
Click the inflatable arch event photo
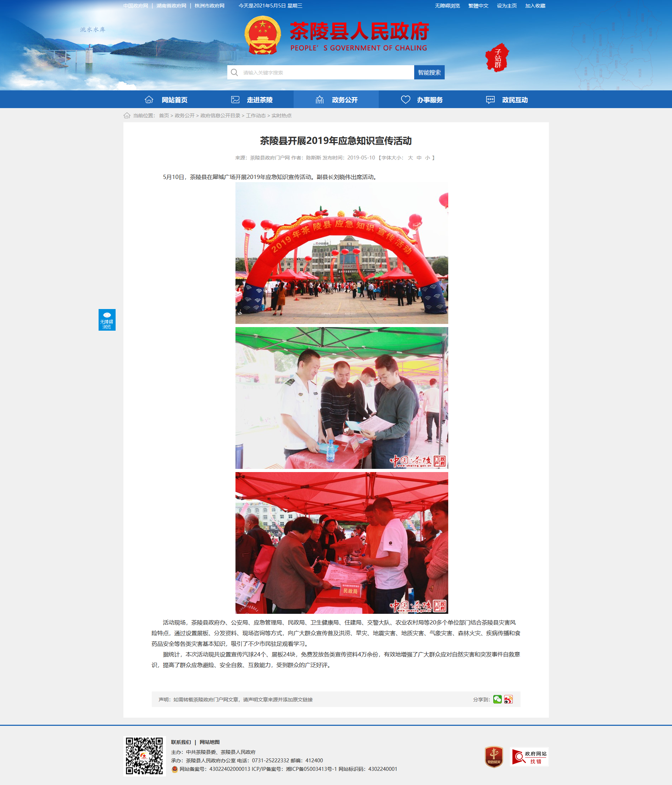(341, 253)
